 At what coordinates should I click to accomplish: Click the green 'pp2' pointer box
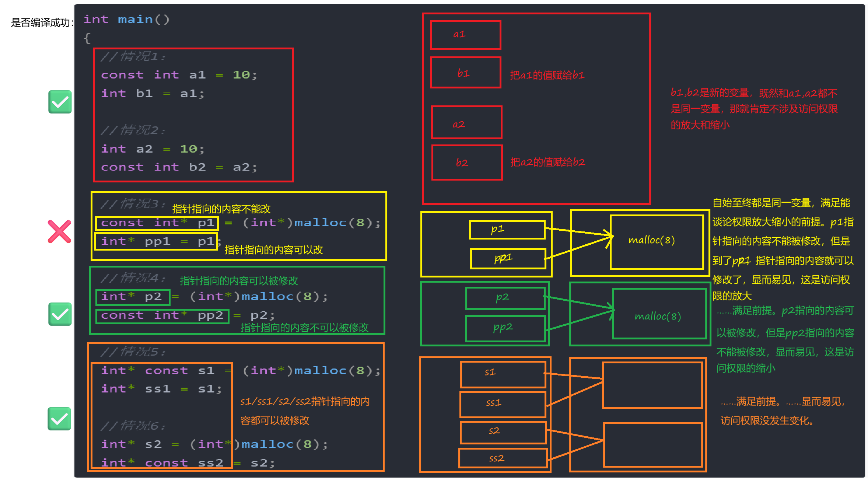(505, 328)
